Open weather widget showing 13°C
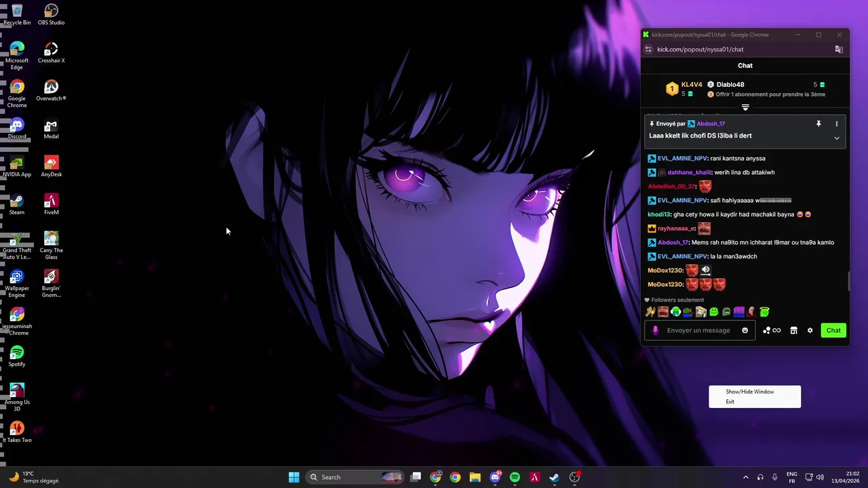868x488 pixels. [34, 477]
